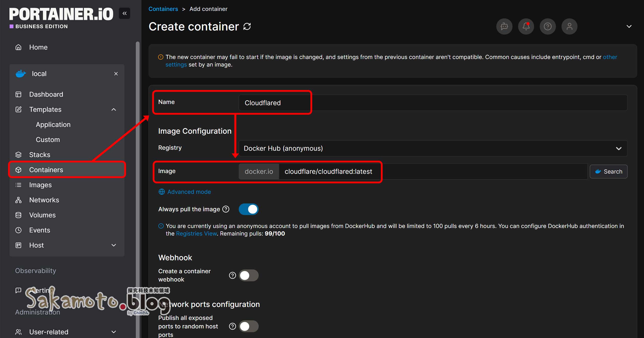Open the help question-mark icon in header
Screen dimensions: 644x338
click(548, 26)
